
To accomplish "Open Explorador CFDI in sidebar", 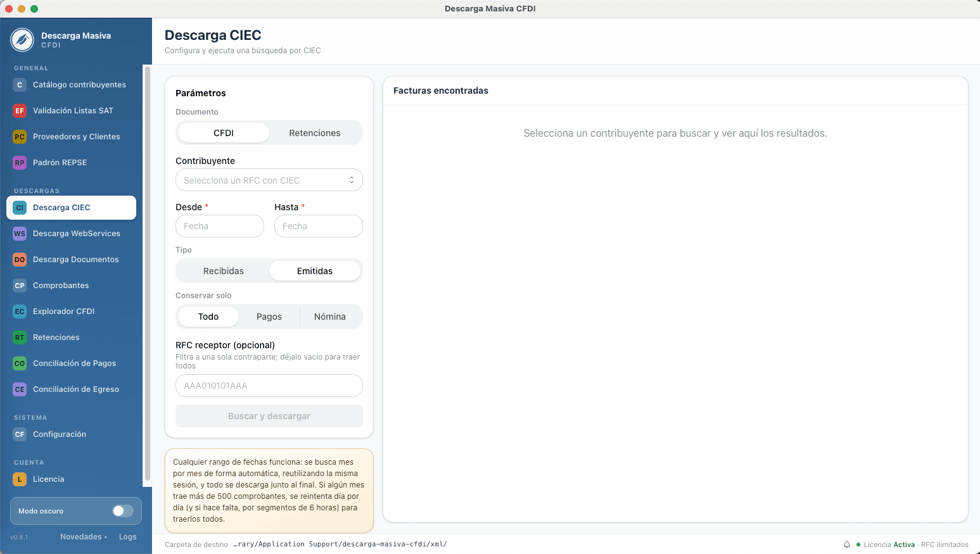I will pos(71,312).
